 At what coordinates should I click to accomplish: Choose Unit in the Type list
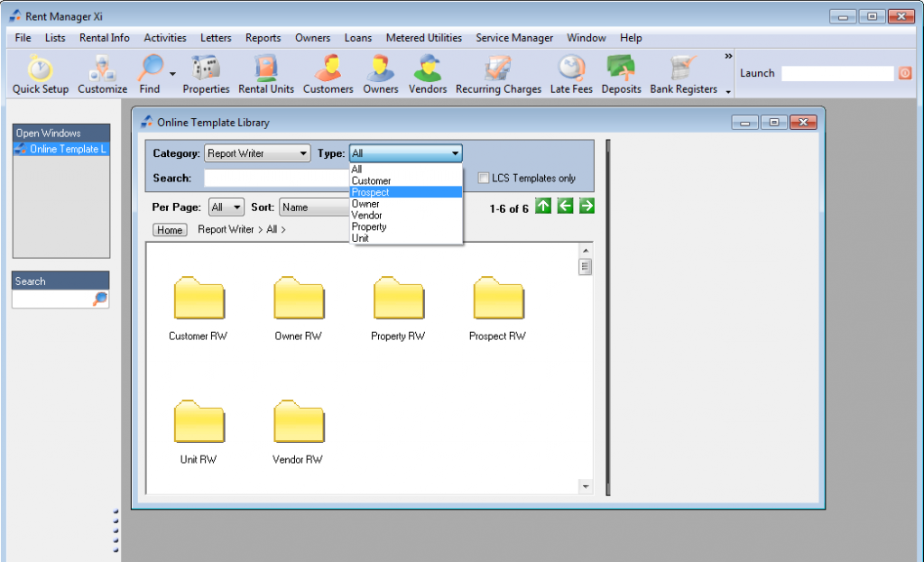point(405,238)
